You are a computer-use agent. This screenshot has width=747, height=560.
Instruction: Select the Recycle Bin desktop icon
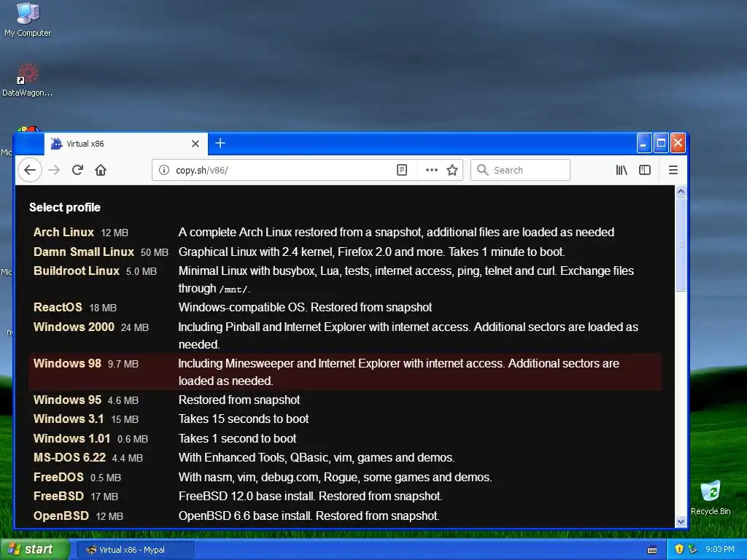click(711, 497)
